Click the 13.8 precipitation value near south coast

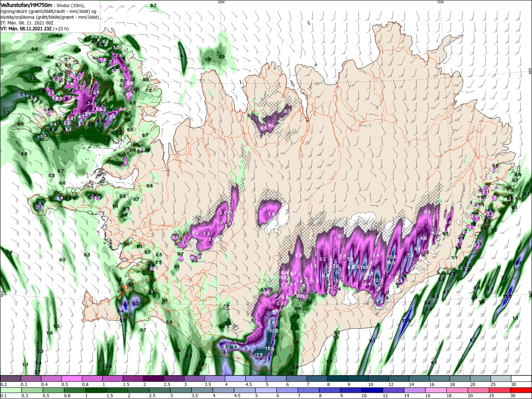(259, 355)
